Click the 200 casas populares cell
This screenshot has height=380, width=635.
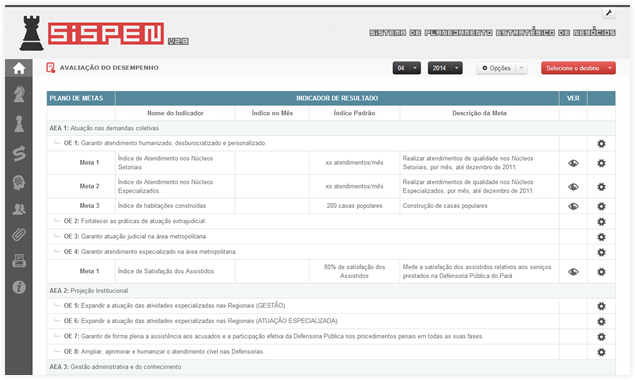[x=354, y=206]
